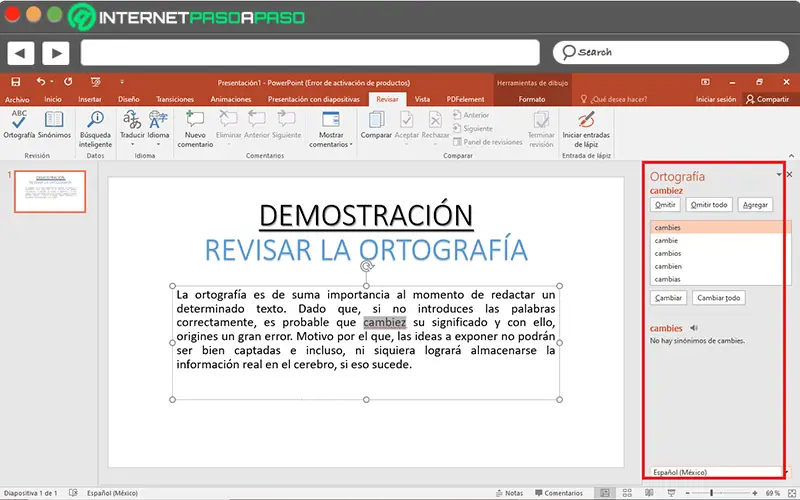Click the Cambiar button in spelling pane

click(668, 298)
